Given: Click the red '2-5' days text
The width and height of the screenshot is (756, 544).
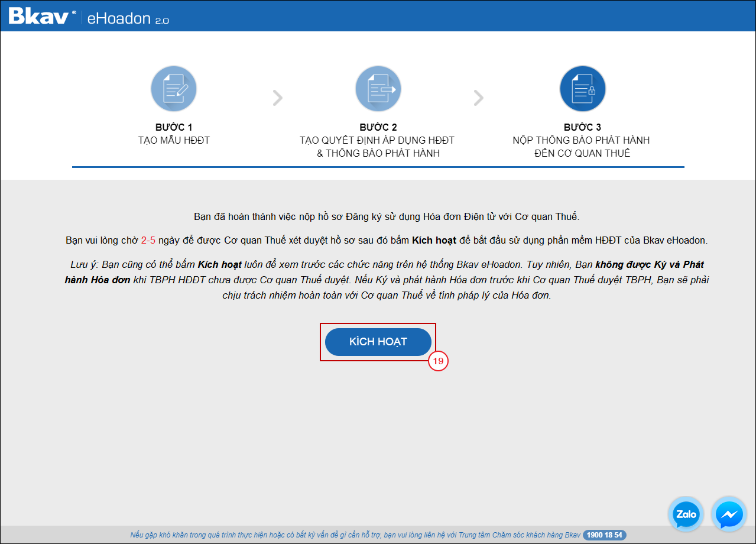Looking at the screenshot, I should [x=148, y=241].
